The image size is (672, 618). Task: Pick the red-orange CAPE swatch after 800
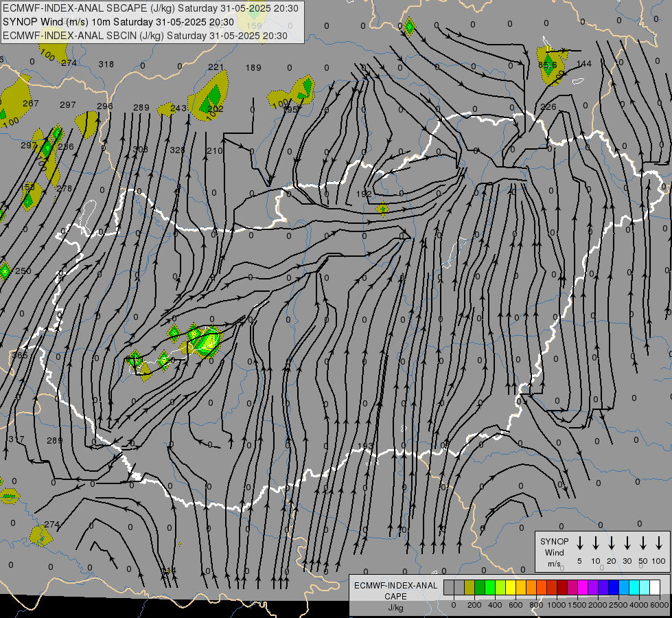pyautogui.click(x=542, y=587)
